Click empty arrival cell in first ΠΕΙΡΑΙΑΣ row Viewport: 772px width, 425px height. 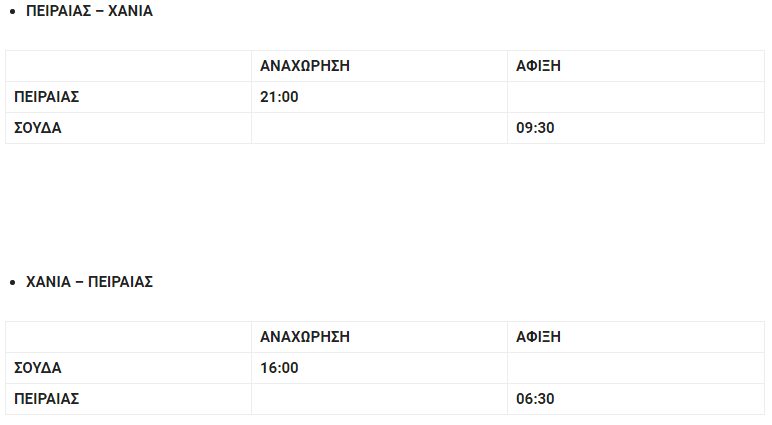tap(636, 97)
